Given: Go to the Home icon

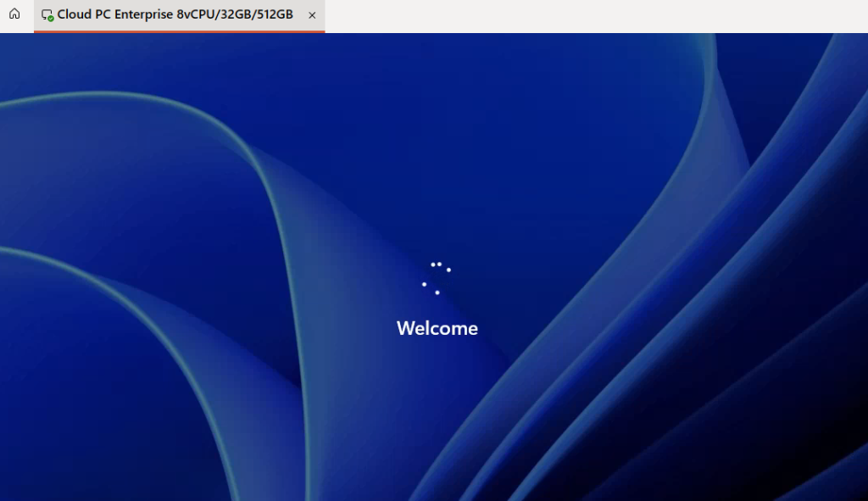Looking at the screenshot, I should 14,14.
